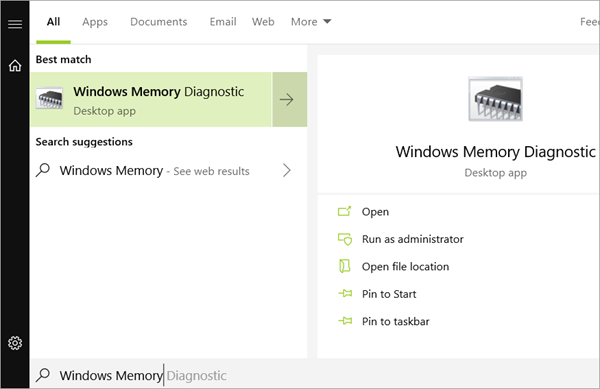Image resolution: width=600 pixels, height=389 pixels.
Task: Select Windows Memory Diagnostic best match result
Action: click(151, 99)
